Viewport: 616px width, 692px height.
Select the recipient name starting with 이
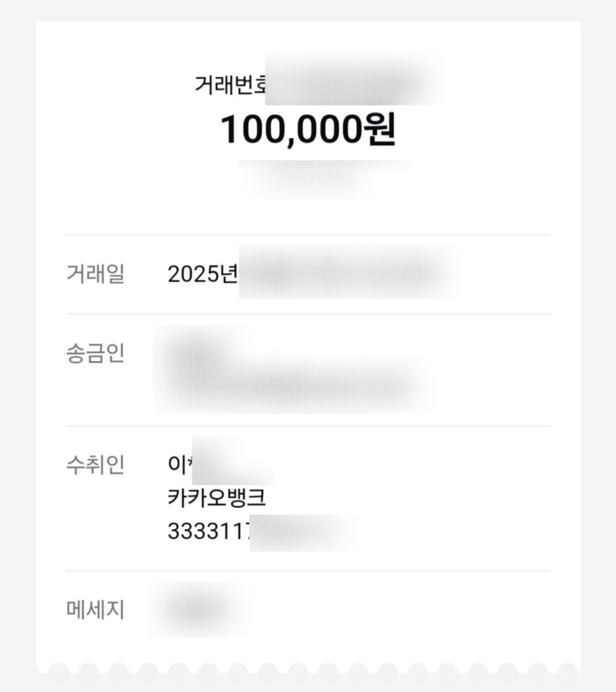pyautogui.click(x=221, y=463)
